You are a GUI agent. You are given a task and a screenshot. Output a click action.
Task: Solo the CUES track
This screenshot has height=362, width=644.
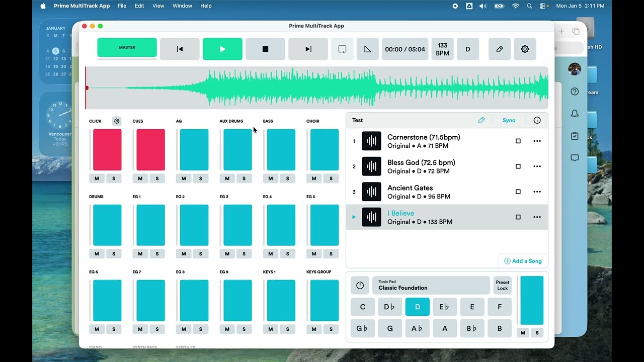[x=157, y=178]
